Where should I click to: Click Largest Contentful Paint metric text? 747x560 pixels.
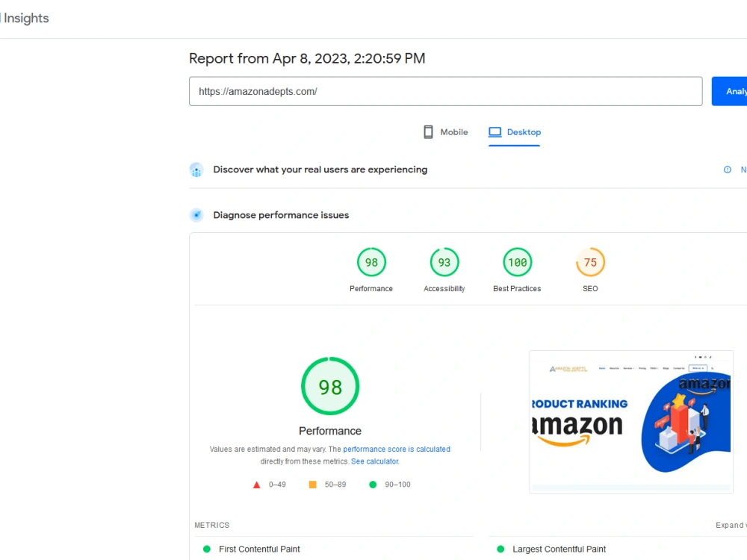(x=560, y=549)
